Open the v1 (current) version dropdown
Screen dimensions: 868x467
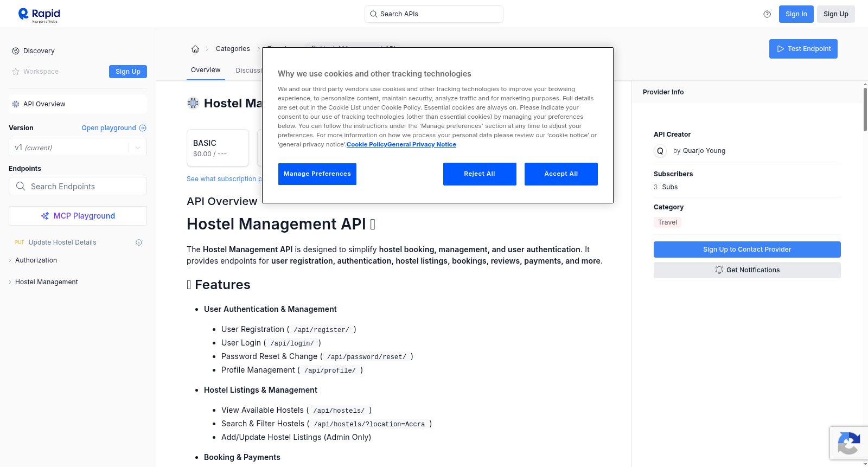pos(78,148)
